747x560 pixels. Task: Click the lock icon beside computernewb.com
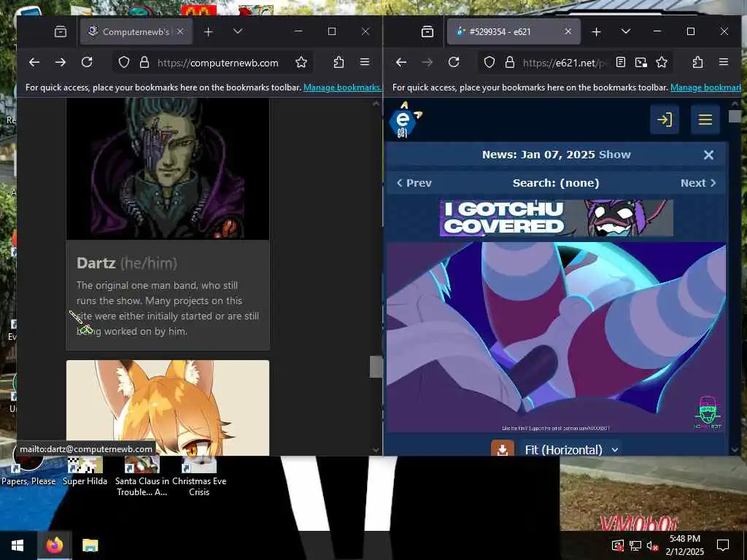144,63
